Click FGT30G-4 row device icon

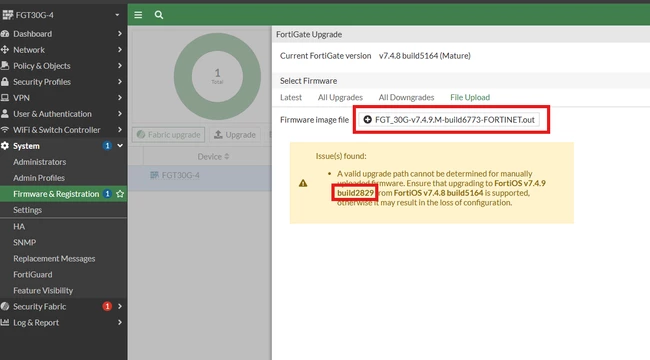click(154, 175)
